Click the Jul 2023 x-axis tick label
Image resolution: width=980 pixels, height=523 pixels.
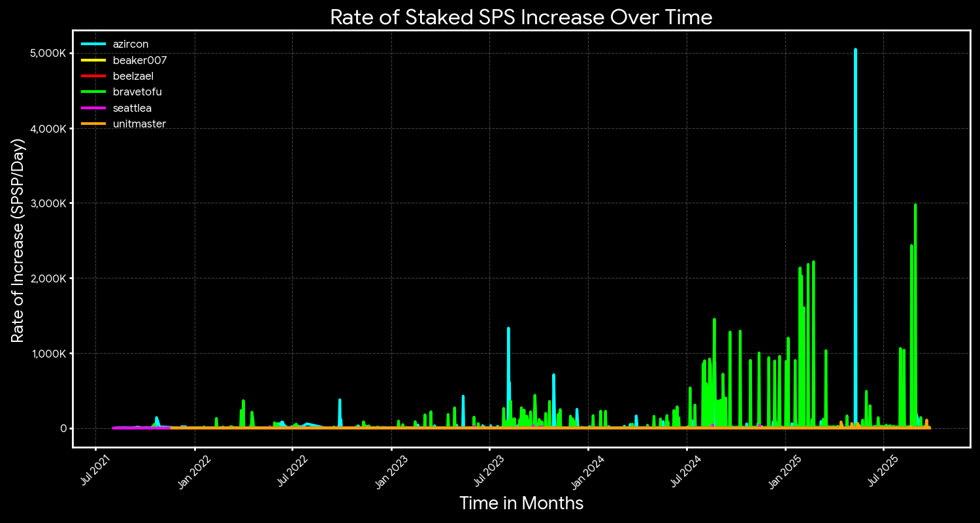[491, 471]
